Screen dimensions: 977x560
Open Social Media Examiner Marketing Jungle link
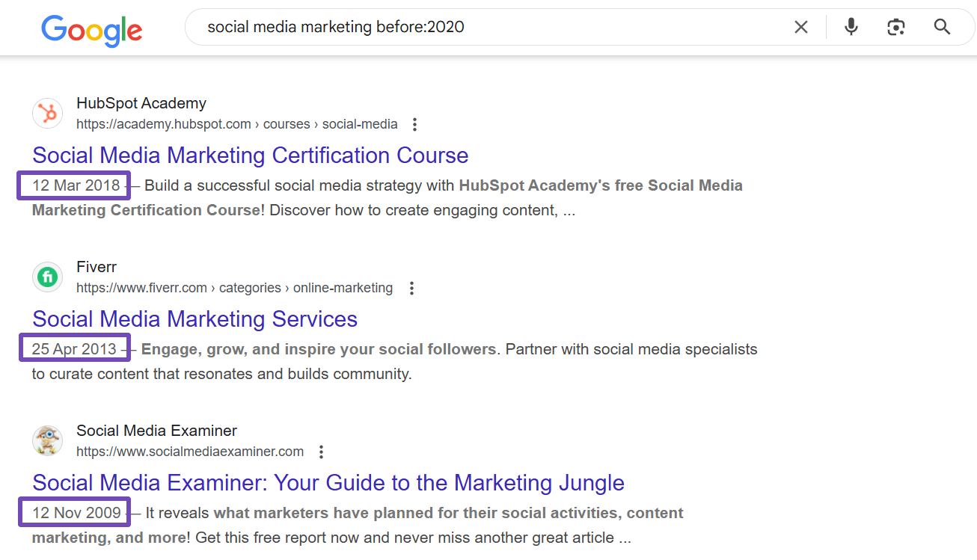[328, 483]
